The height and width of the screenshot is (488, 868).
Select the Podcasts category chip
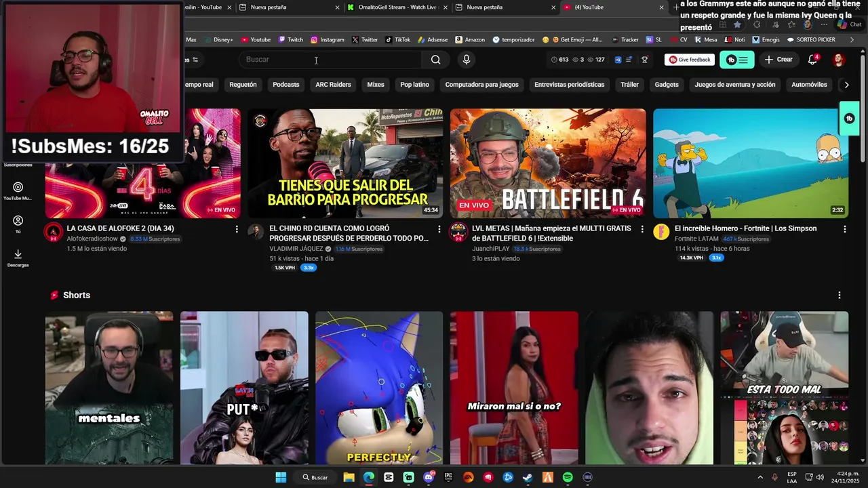click(286, 85)
